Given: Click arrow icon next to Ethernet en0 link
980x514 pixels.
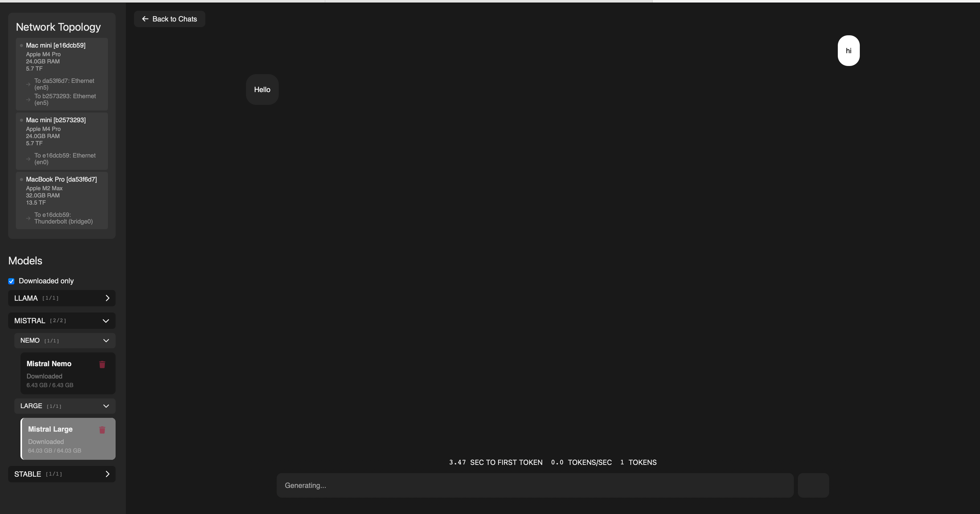Looking at the screenshot, I should click(28, 159).
